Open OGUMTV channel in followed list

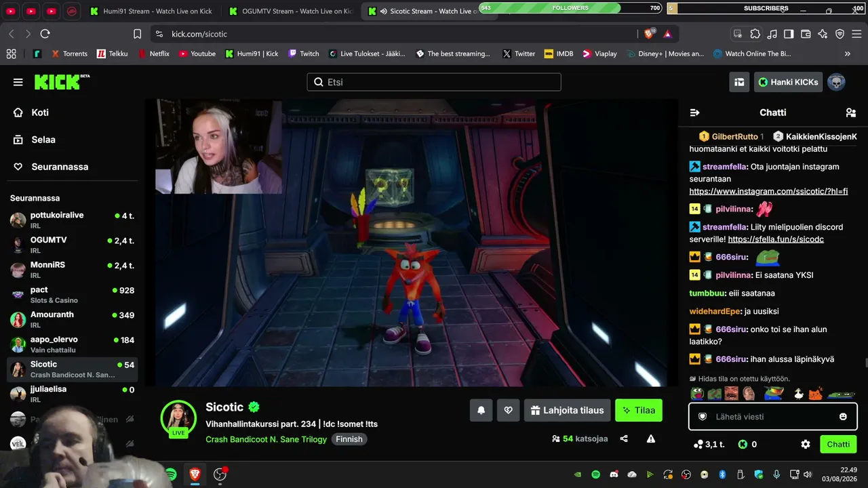[72, 245]
